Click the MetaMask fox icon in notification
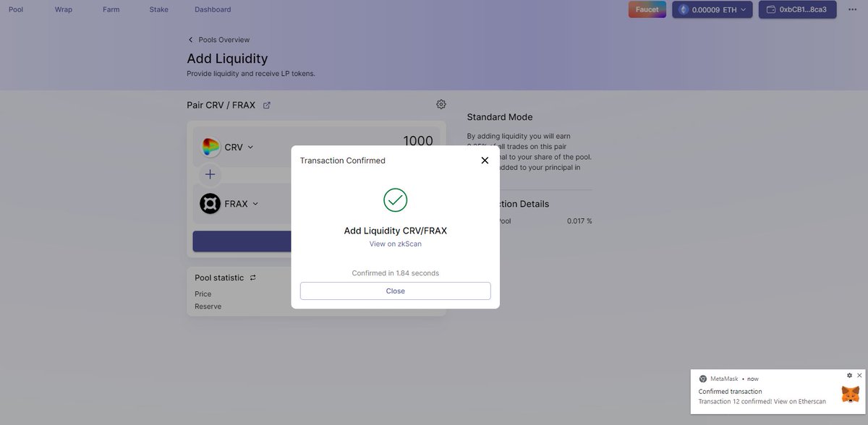The height and width of the screenshot is (425, 868). tap(851, 394)
